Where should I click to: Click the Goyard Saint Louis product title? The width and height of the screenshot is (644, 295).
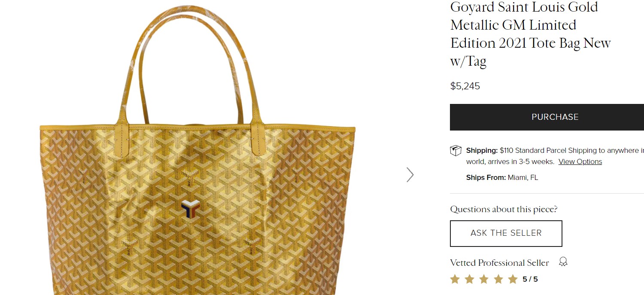531,34
